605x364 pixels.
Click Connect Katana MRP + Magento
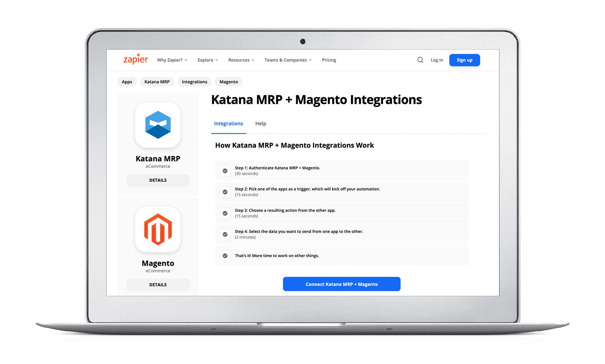point(342,284)
